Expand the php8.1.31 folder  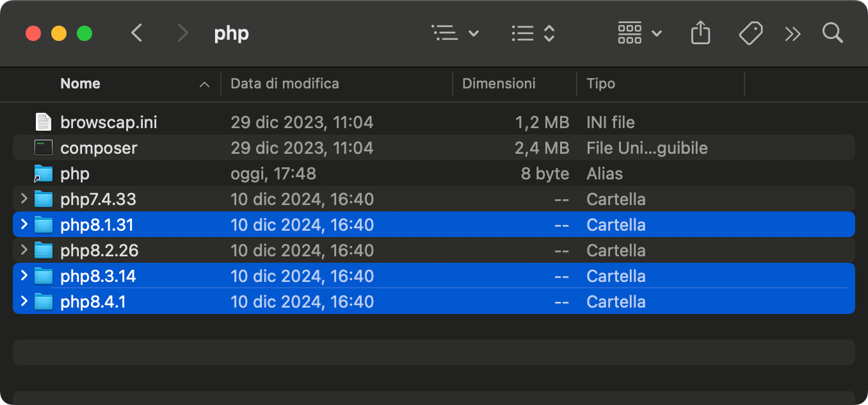point(24,224)
